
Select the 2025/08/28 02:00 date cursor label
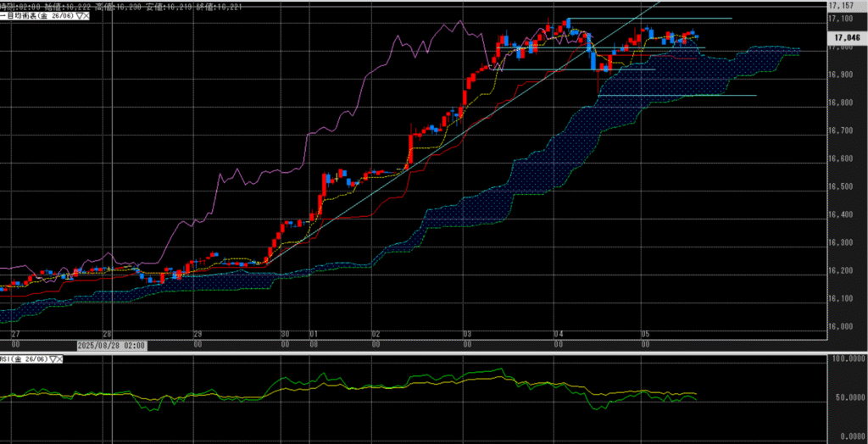112,345
